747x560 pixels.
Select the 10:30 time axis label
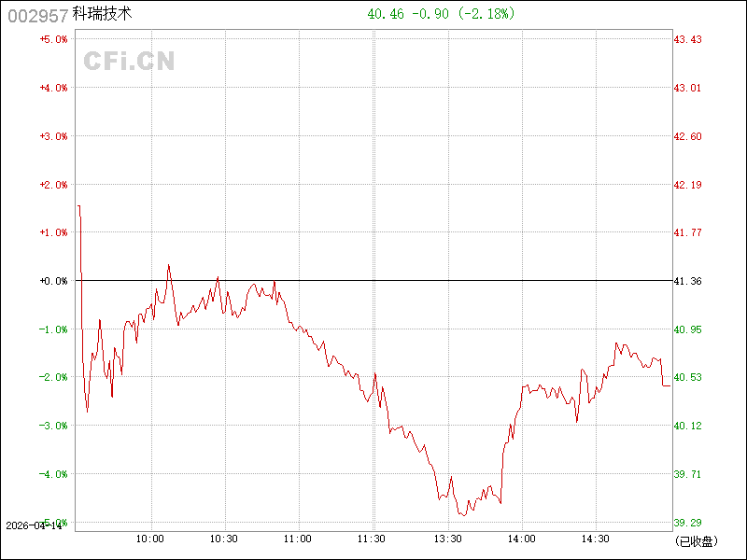(x=224, y=539)
